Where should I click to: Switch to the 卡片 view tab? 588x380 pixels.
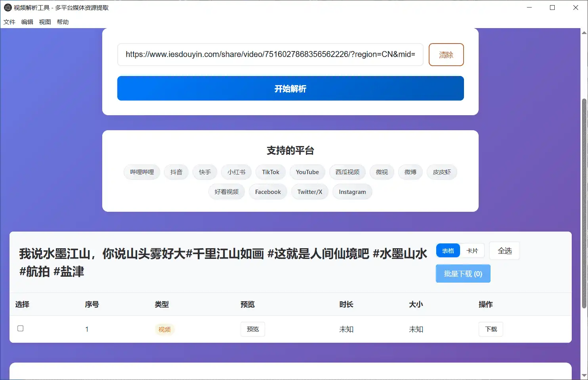472,250
